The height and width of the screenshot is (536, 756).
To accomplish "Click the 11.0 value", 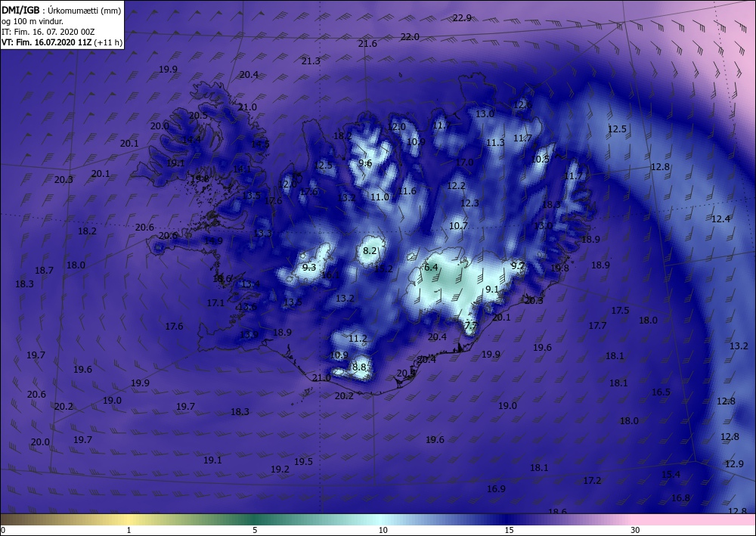I will (380, 197).
